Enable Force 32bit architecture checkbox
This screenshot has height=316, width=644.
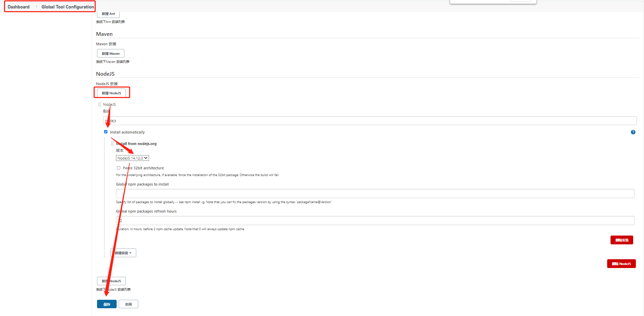[119, 168]
